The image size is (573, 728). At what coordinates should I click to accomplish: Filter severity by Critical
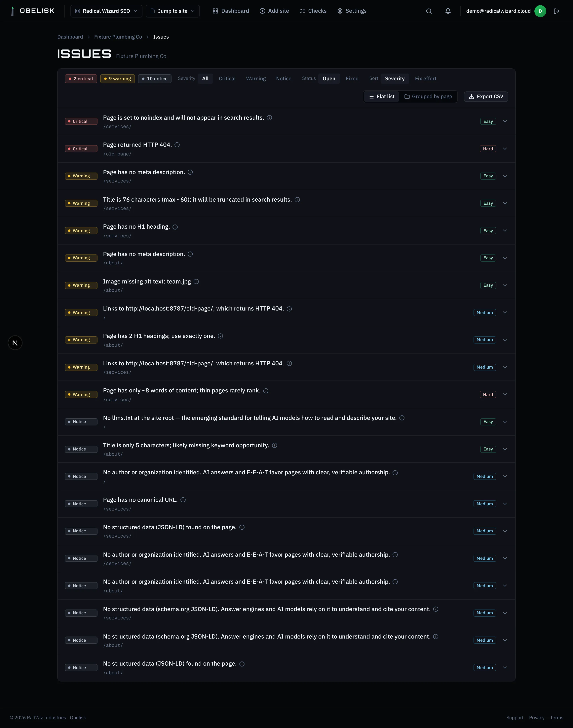227,79
